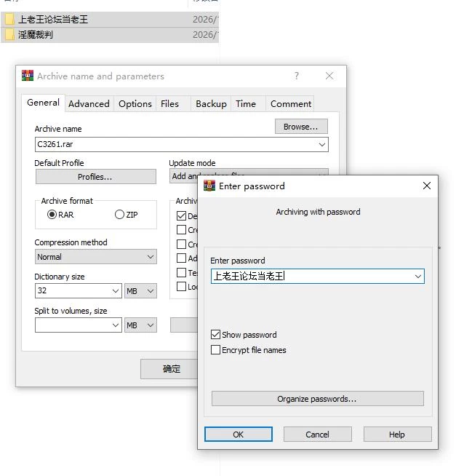Click the folder icon of 淫魔裁判
Screen dimensions: 464x476
click(x=9, y=35)
